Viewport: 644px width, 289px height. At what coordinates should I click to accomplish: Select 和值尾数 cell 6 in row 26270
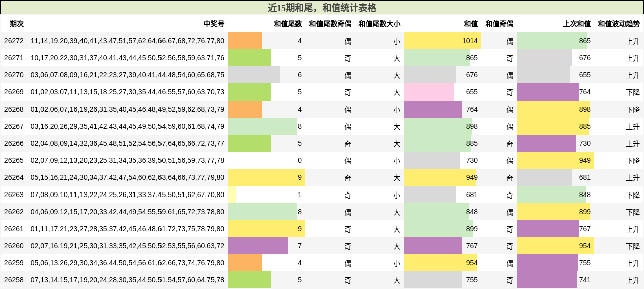click(x=267, y=75)
